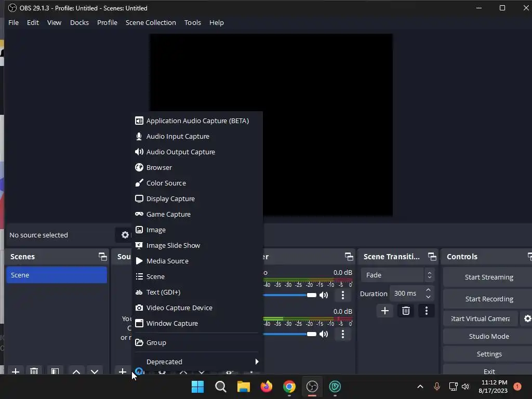Image resolution: width=532 pixels, height=399 pixels.
Task: Open transition properties three-dot menu
Action: [x=427, y=311]
